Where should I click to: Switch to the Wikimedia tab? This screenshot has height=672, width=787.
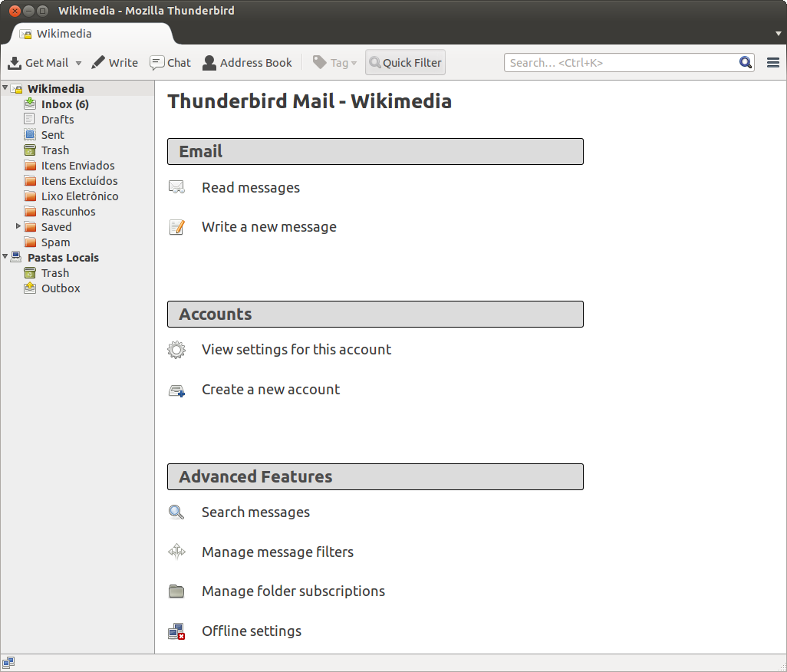92,34
